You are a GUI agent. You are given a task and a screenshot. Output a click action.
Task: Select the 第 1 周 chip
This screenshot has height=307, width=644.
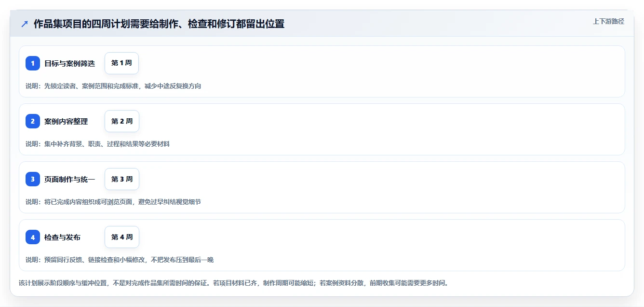pos(122,63)
